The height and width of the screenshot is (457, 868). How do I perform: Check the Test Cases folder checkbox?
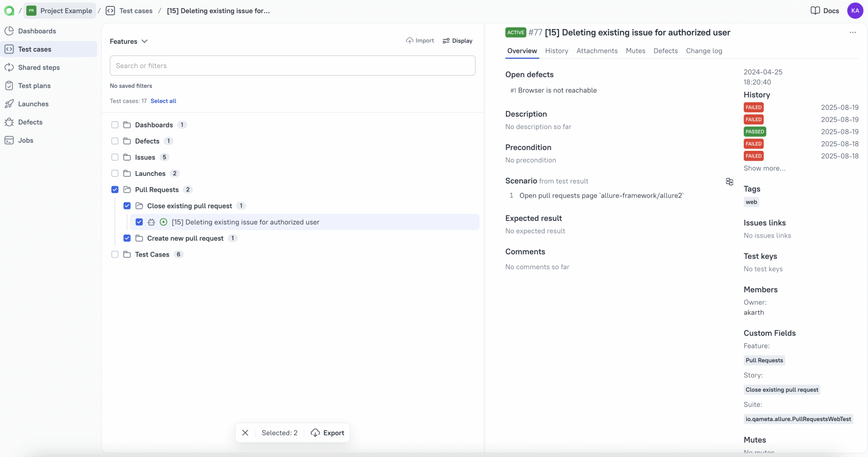tap(115, 254)
